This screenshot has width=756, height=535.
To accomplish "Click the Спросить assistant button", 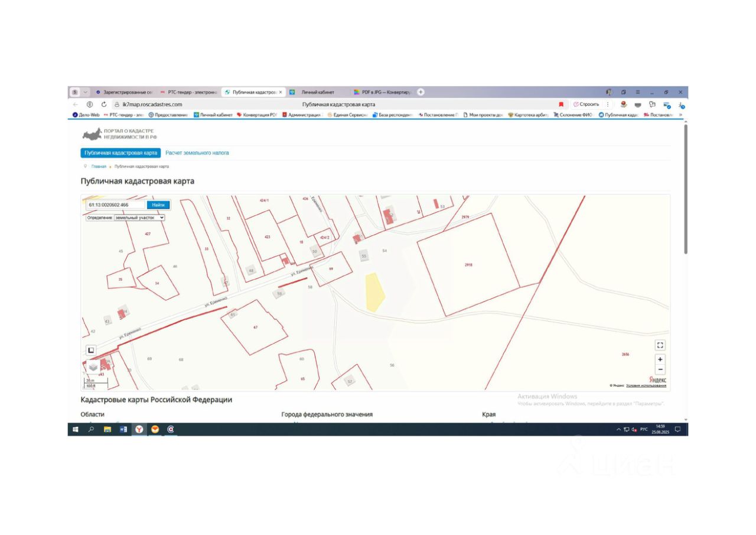I will pyautogui.click(x=586, y=104).
